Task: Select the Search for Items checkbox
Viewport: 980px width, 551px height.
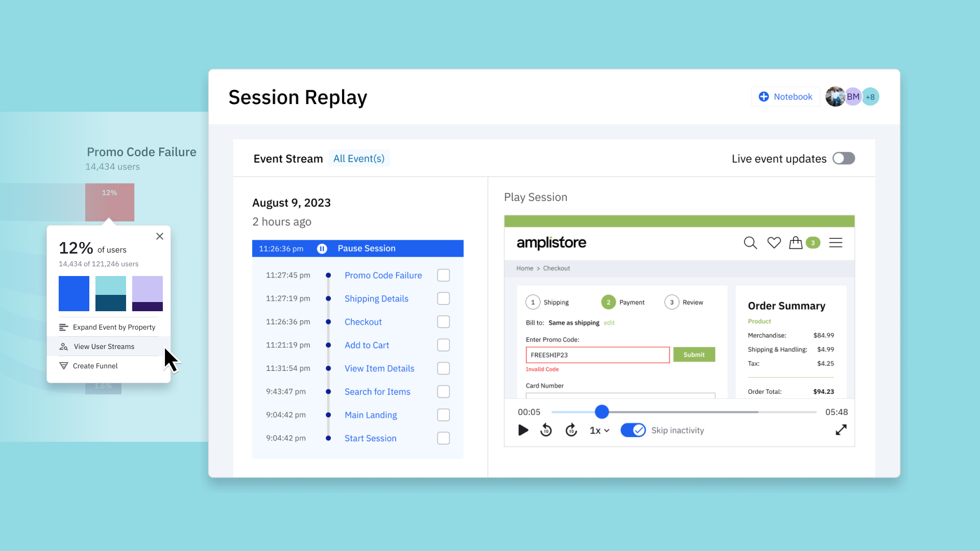Action: 444,391
